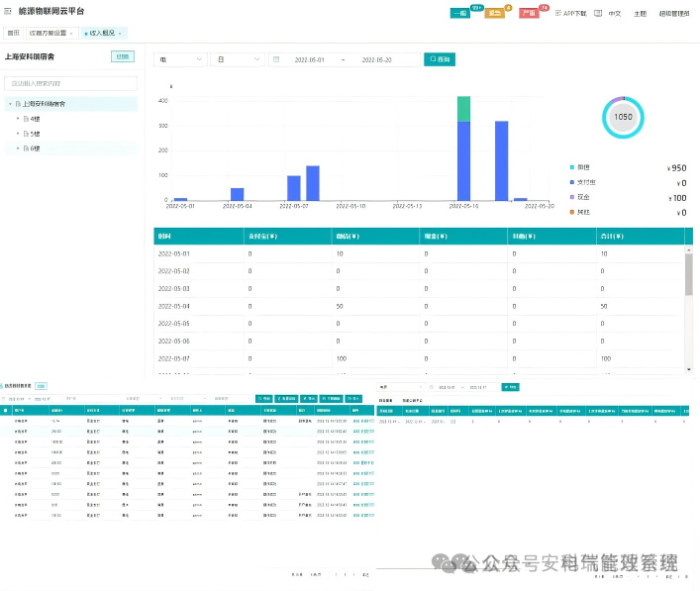The height and width of the screenshot is (591, 700).
Task: Toggle the teal 微信 legend swatch
Action: pos(572,167)
